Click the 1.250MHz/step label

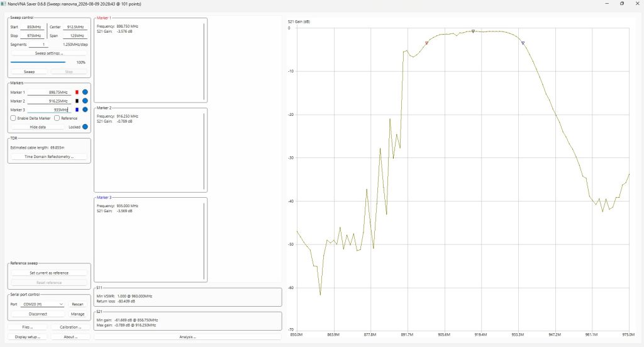tap(75, 45)
